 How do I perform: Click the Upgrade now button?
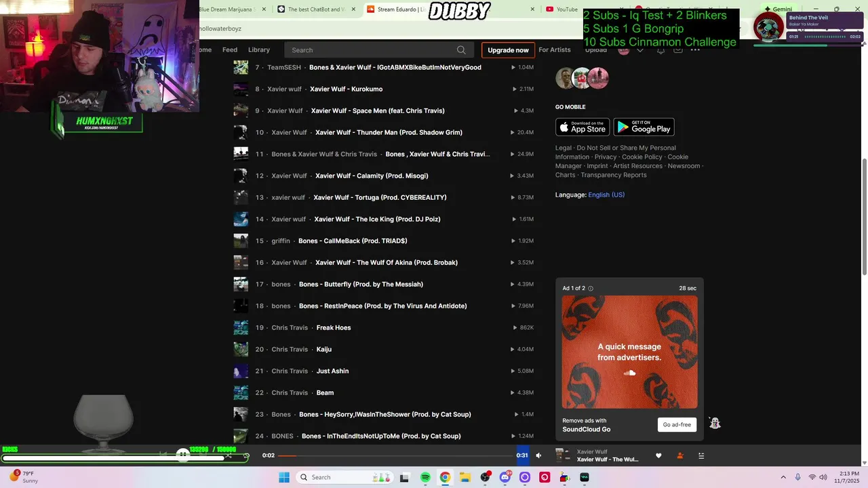point(508,50)
